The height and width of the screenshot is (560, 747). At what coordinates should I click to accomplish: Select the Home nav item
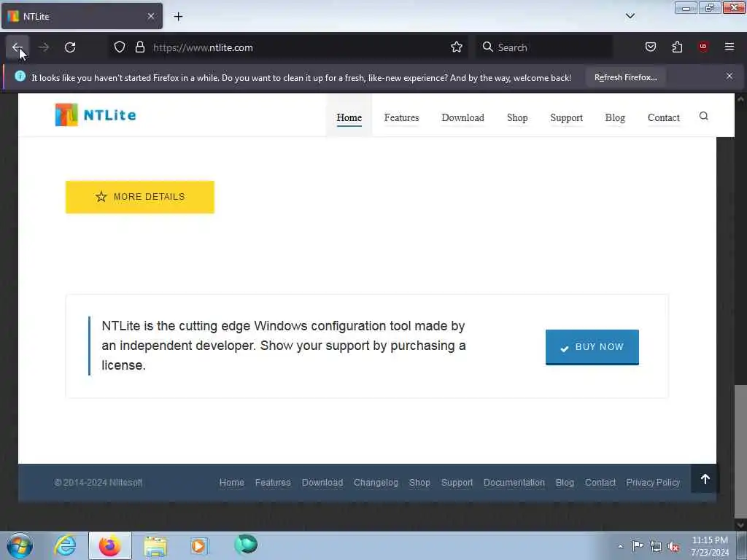click(x=349, y=117)
